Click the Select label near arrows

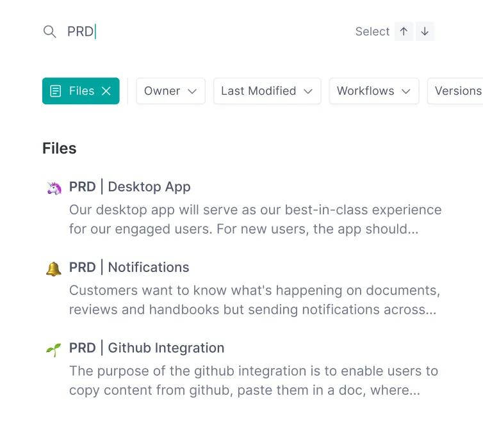[372, 31]
